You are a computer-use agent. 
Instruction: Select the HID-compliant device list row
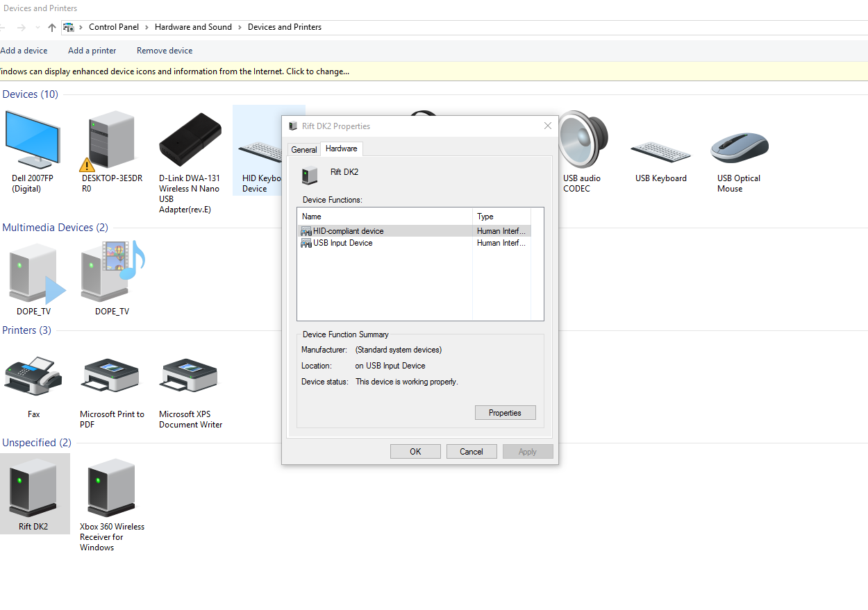pyautogui.click(x=415, y=231)
